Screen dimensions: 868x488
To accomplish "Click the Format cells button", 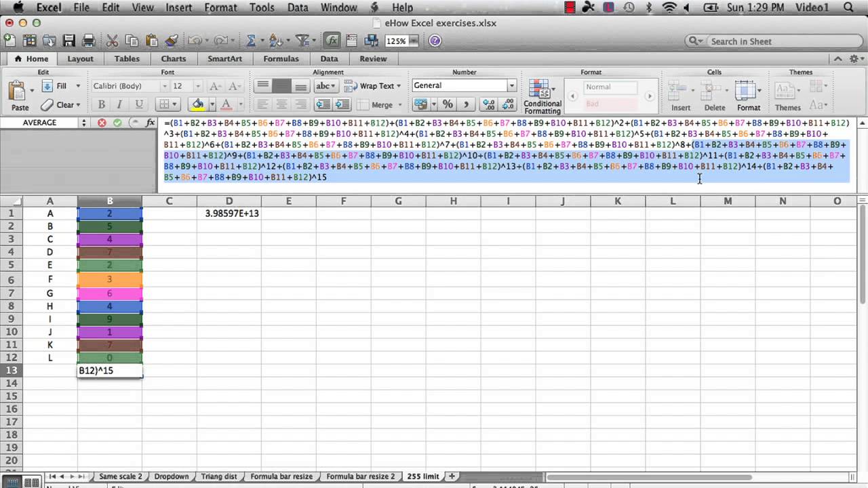I will 748,96.
